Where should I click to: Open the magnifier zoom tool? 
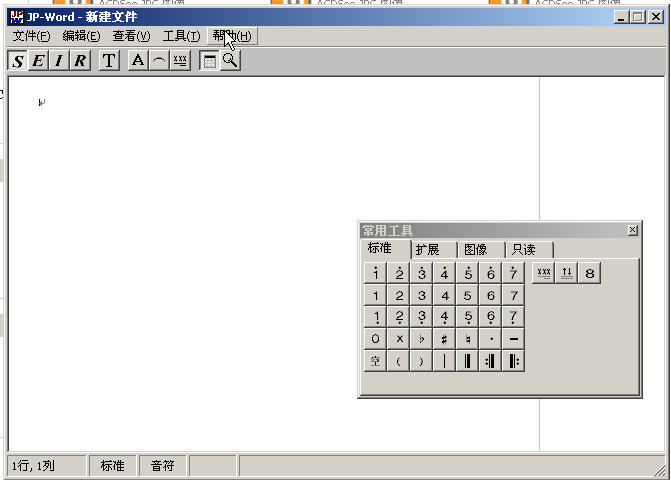pos(230,61)
